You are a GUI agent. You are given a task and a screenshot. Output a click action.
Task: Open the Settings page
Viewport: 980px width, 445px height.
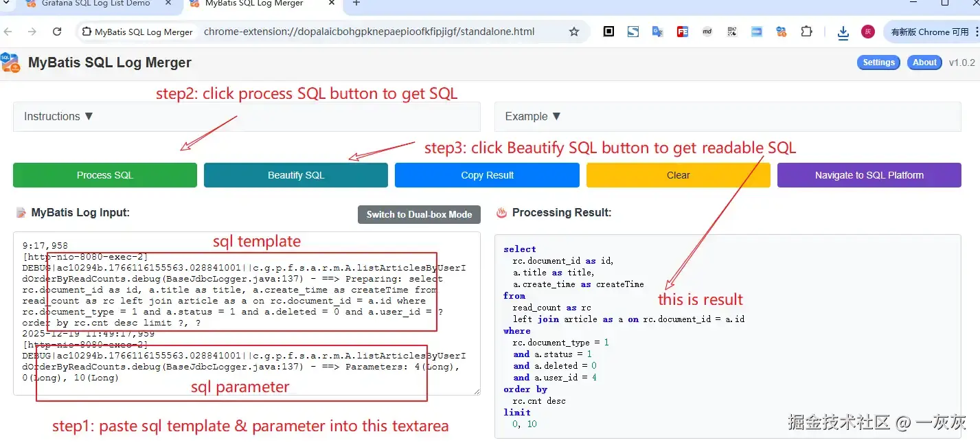point(878,62)
